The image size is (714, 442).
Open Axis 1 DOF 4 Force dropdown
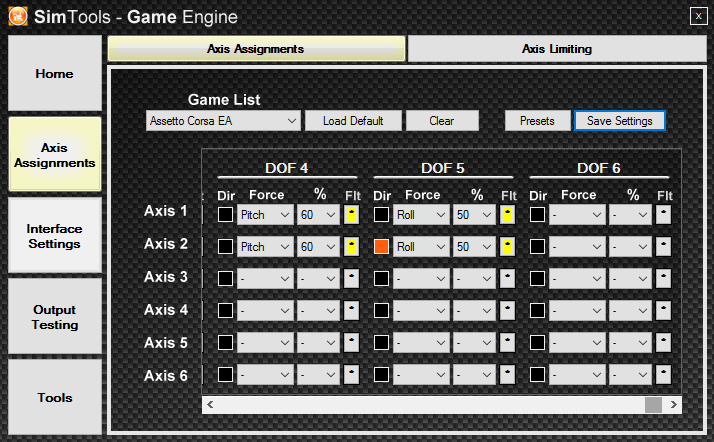pyautogui.click(x=265, y=214)
